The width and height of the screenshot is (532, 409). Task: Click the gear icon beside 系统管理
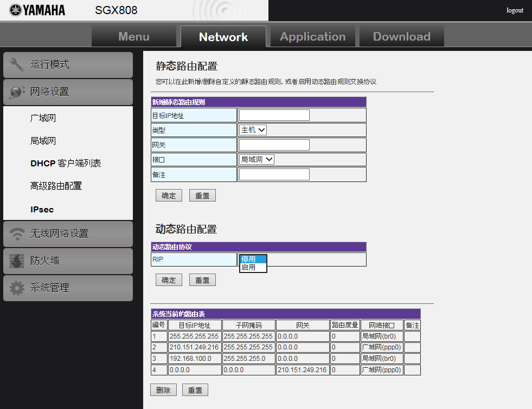[17, 288]
